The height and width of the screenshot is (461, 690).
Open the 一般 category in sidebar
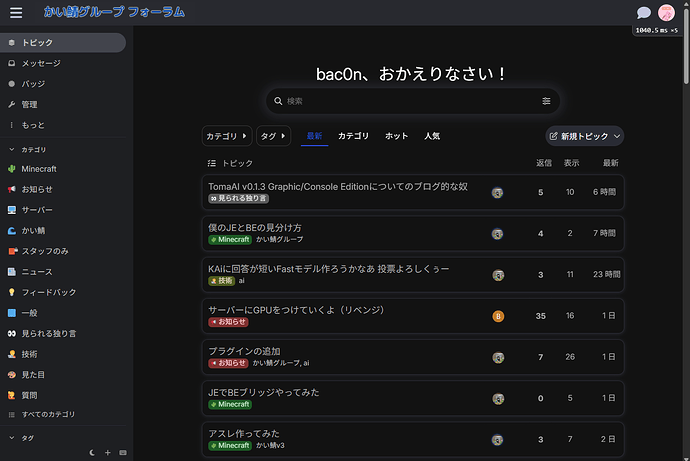tap(63, 313)
